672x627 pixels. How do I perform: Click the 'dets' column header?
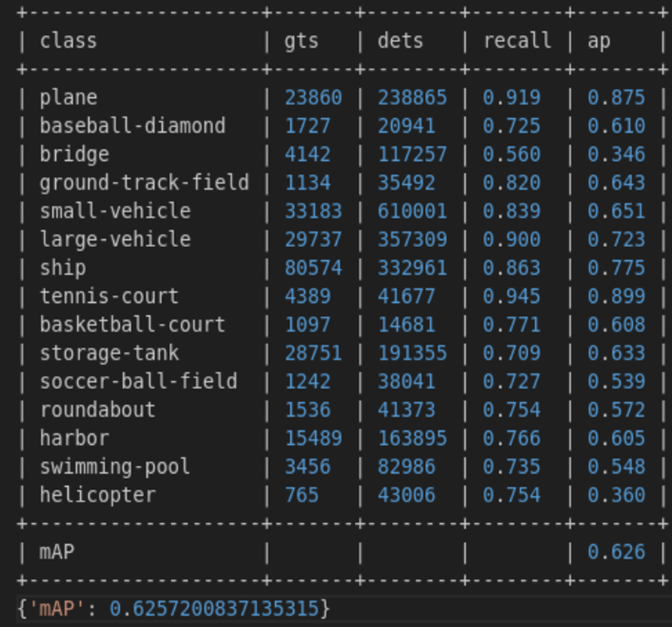tap(400, 41)
